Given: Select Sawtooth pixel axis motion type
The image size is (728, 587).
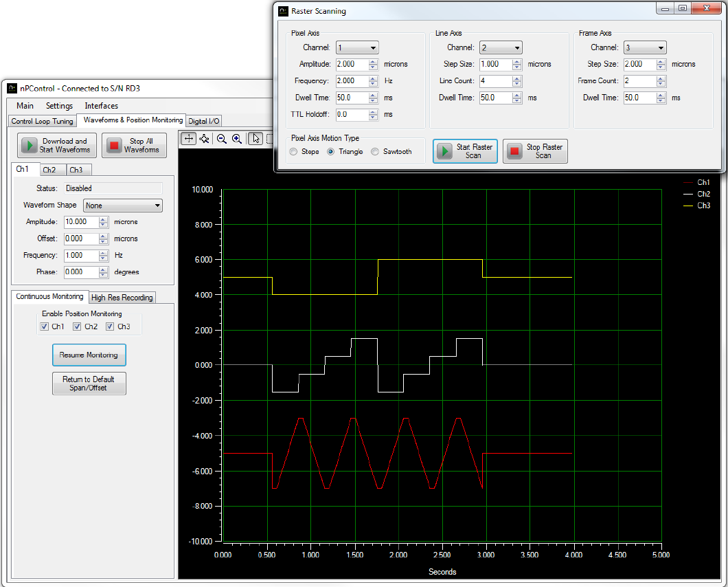Looking at the screenshot, I should [x=376, y=152].
